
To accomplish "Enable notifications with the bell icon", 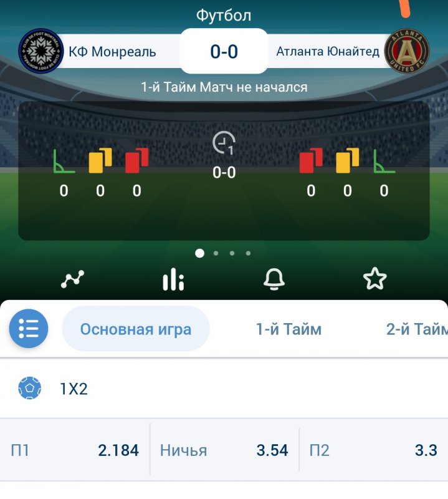I will (x=274, y=279).
